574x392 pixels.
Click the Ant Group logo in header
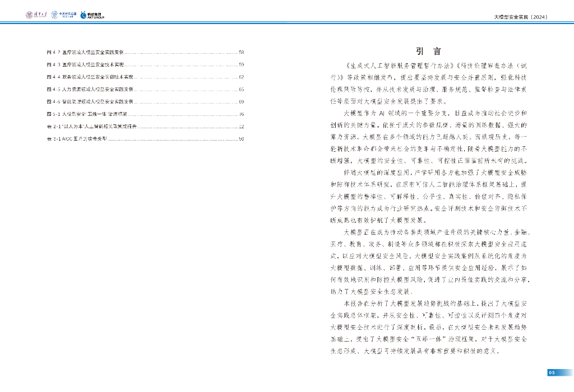point(92,15)
